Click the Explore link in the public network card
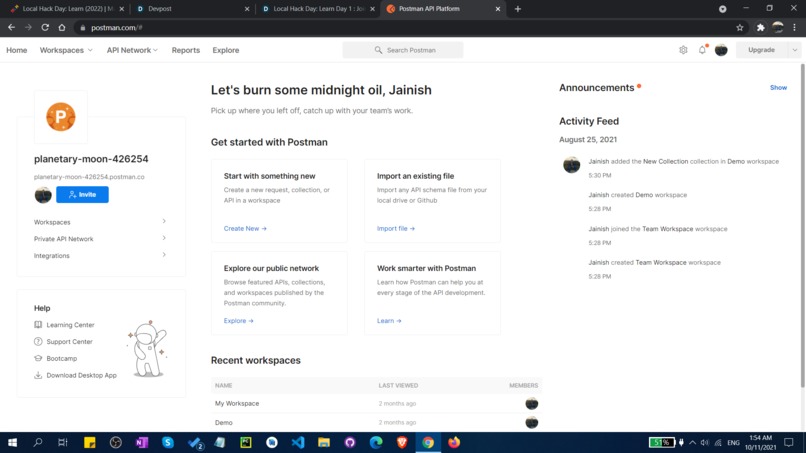The image size is (806, 453). tap(239, 320)
